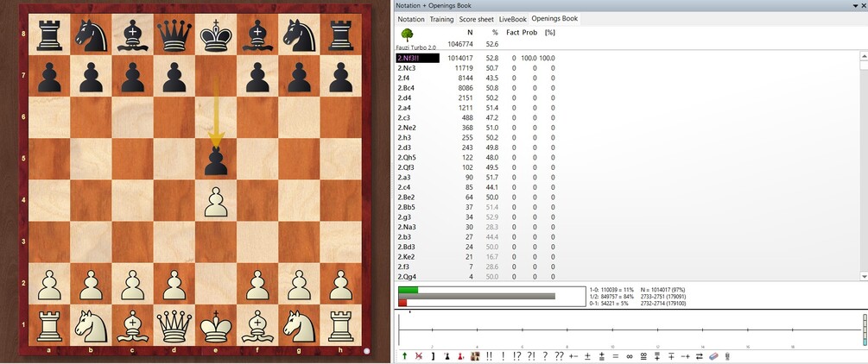Select the highlighted move 2.Nf3!!
Screen dimensions: 868x364
point(418,58)
